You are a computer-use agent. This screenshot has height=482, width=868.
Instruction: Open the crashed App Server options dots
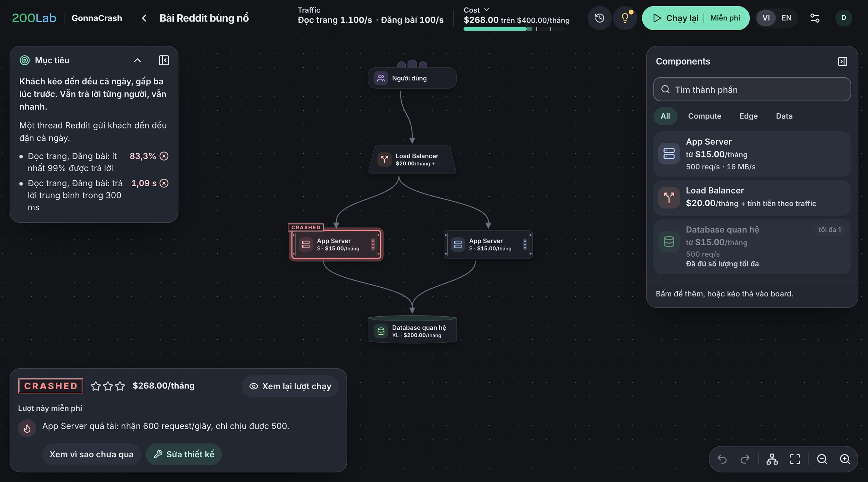coord(373,244)
